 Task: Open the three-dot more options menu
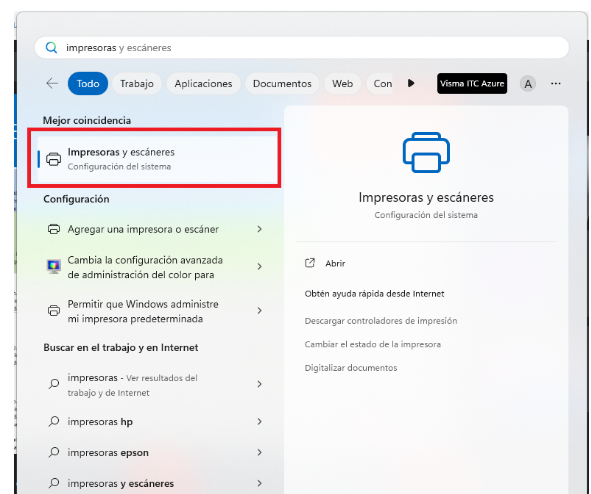tap(555, 84)
